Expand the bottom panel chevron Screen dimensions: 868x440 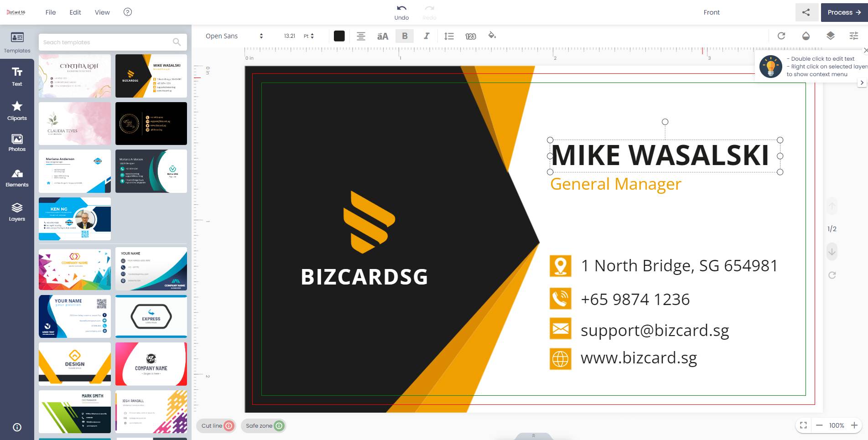(533, 436)
